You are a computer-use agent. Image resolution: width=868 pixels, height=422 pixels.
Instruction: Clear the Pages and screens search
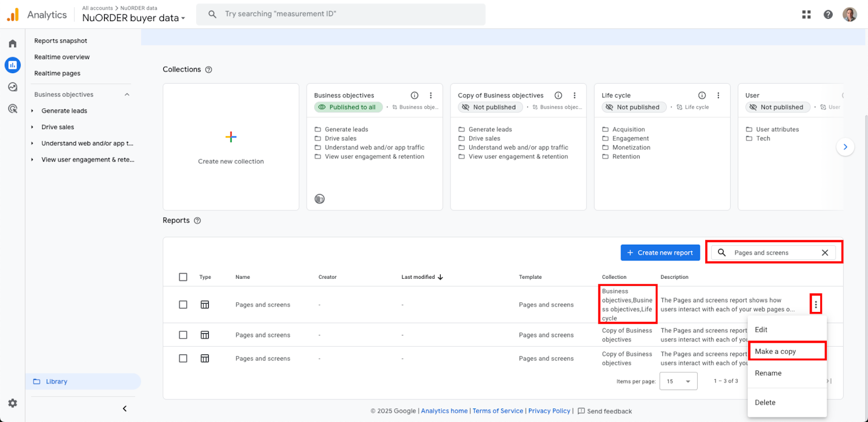[x=825, y=253]
